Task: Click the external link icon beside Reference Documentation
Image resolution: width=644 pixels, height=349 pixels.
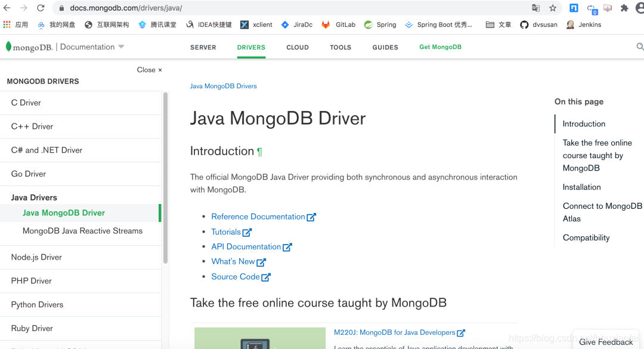Action: click(x=311, y=217)
